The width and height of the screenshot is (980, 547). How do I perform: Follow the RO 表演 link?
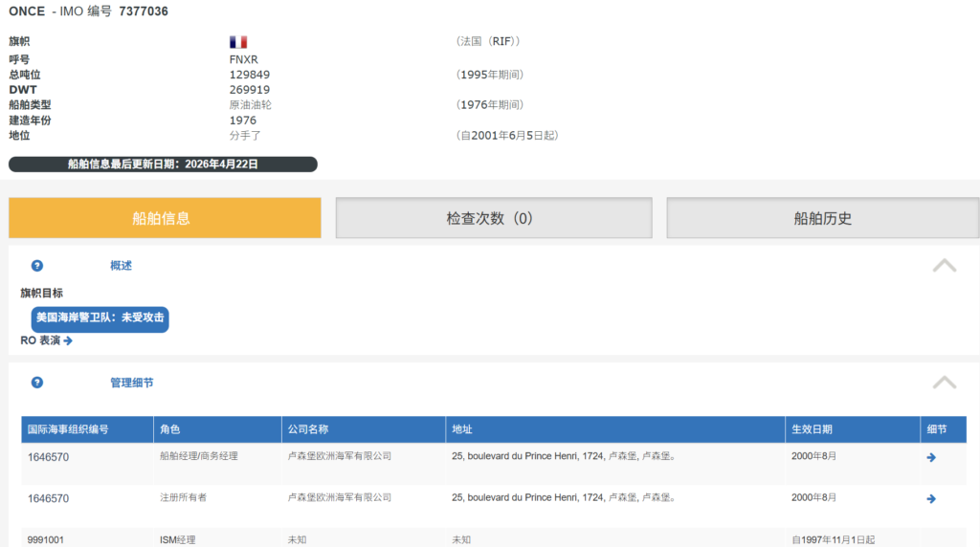coord(47,340)
